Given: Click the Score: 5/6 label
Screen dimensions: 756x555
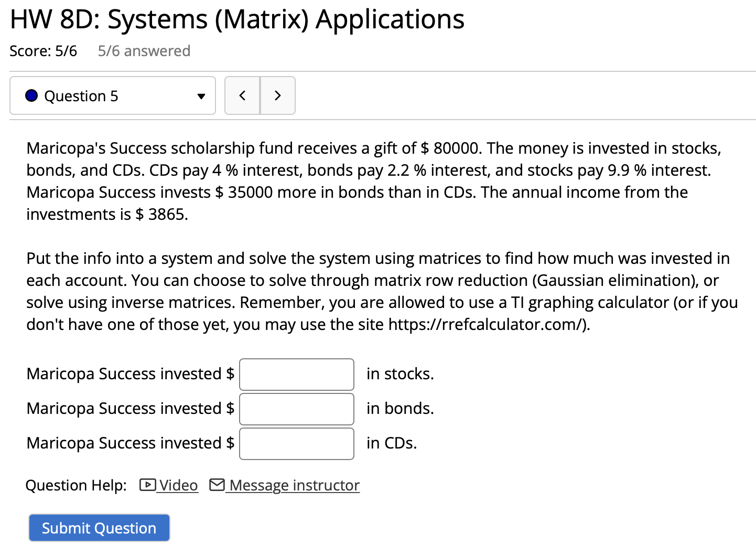Looking at the screenshot, I should 44,50.
